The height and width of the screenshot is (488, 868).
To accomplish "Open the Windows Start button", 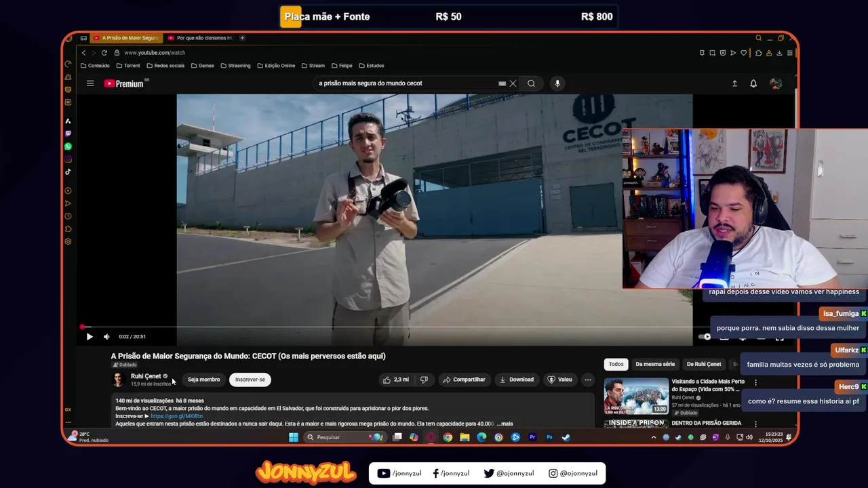I will click(294, 437).
